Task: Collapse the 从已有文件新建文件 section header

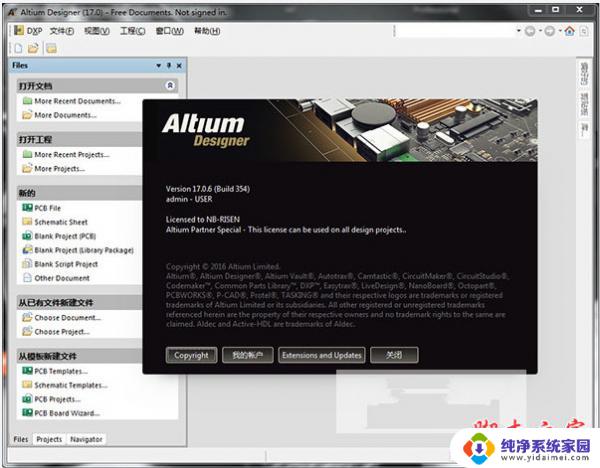Action: [x=80, y=302]
